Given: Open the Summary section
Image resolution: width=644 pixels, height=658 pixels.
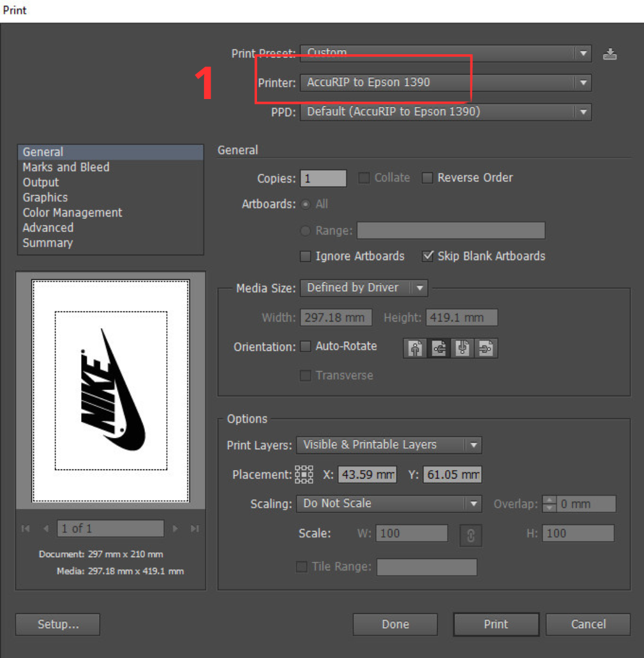Looking at the screenshot, I should [x=111, y=243].
